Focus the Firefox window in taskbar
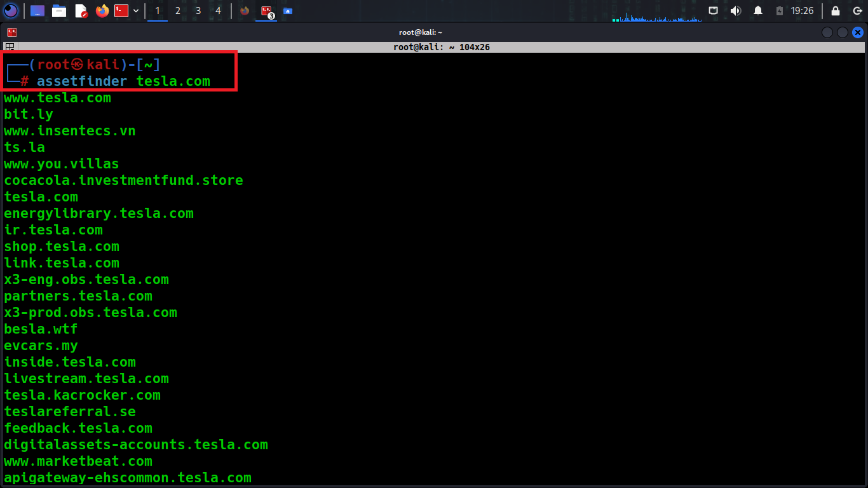This screenshot has width=868, height=488. (245, 11)
